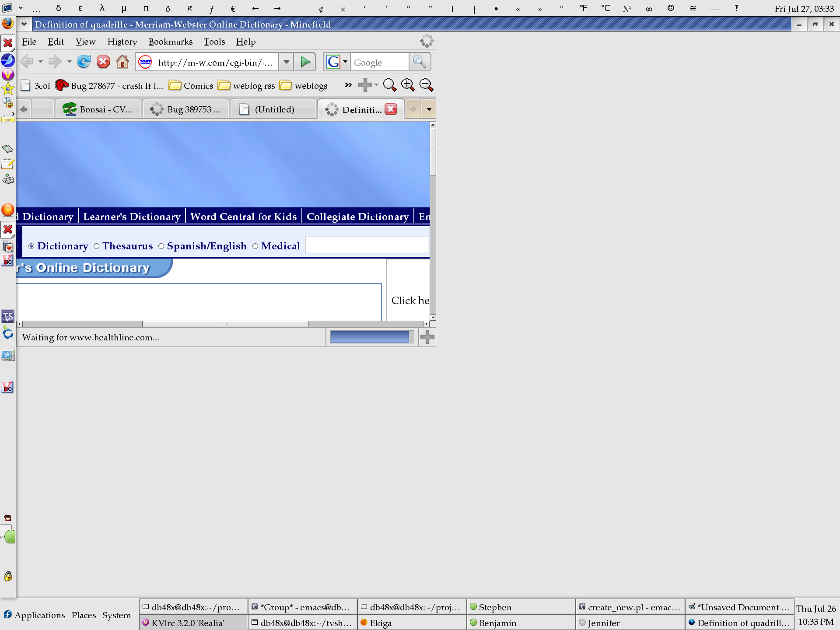Launch Firefox from the left panel
Screen dimensions: 840x630
click(x=8, y=24)
